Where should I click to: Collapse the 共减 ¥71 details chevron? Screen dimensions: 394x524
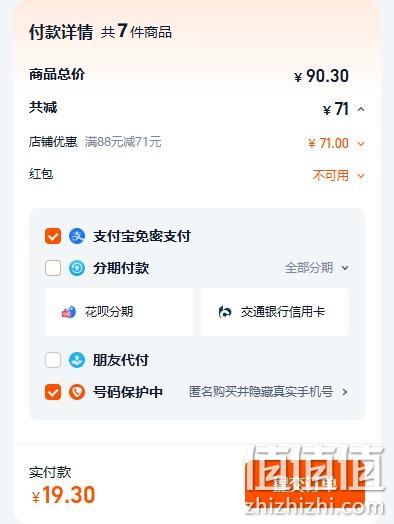coord(361,109)
